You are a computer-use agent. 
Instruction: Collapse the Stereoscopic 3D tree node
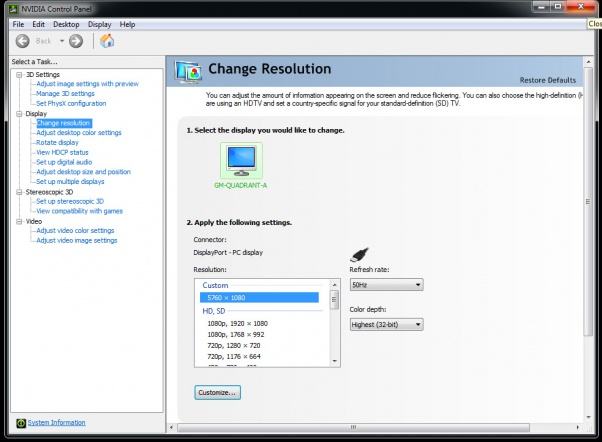[x=19, y=192]
